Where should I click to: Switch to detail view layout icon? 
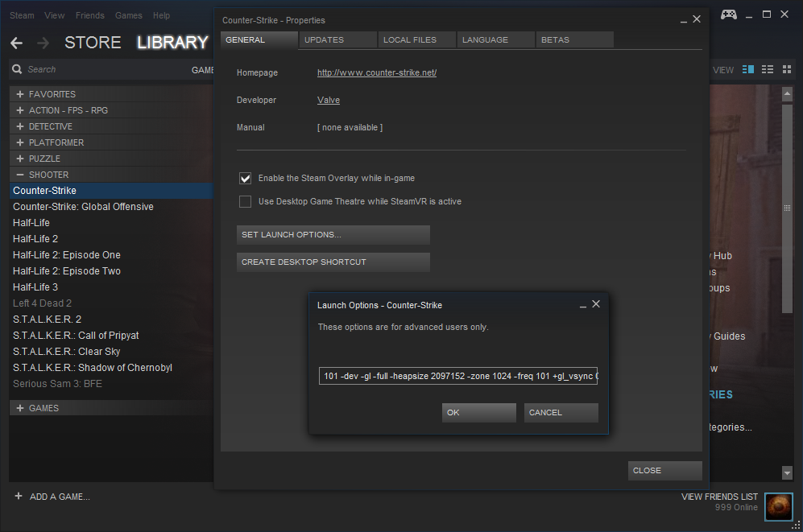747,69
